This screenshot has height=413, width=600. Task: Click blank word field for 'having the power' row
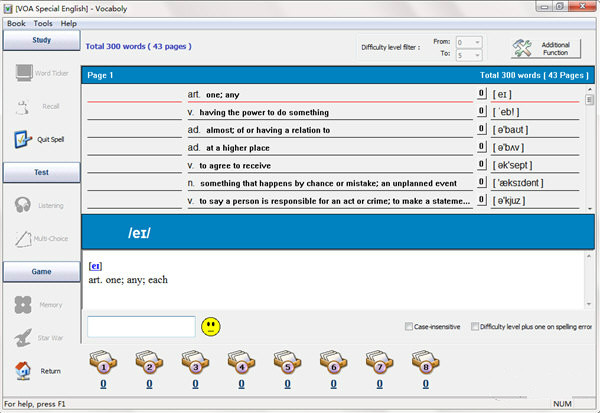click(134, 112)
